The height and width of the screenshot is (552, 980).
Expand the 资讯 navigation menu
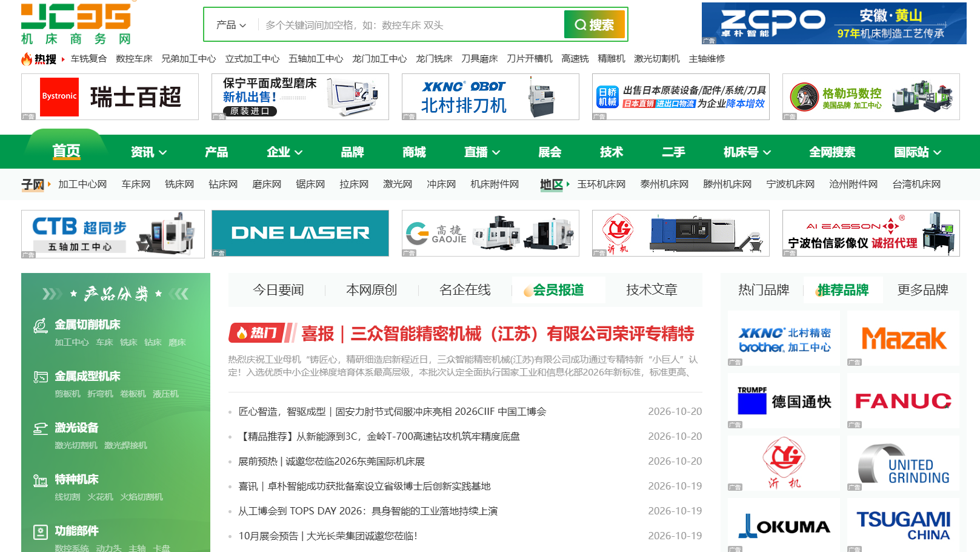coord(148,152)
